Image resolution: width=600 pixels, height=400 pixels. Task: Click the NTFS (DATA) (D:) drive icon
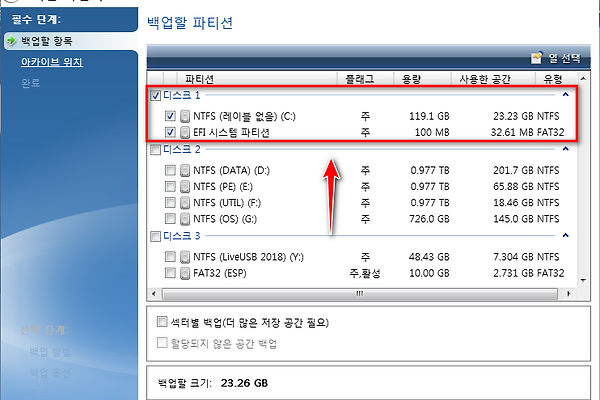(x=185, y=169)
